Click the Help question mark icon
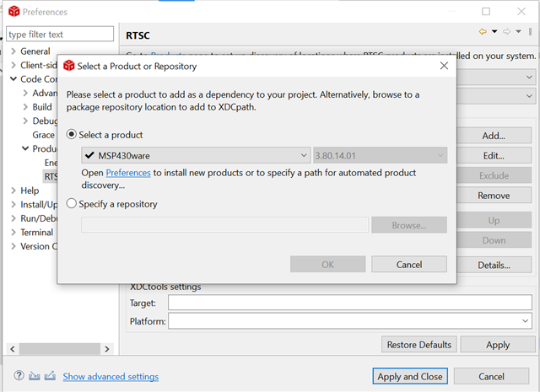Viewport: 540px width, 392px height. point(19,376)
